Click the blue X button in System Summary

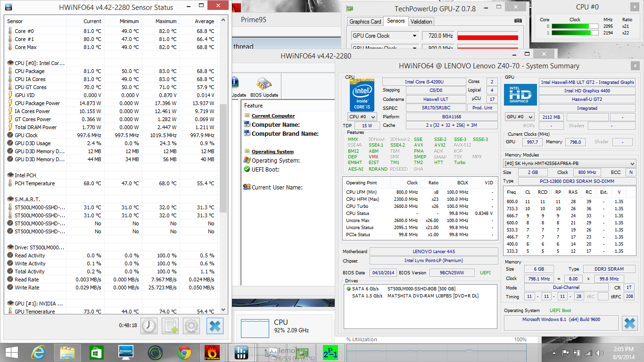pos(629,323)
